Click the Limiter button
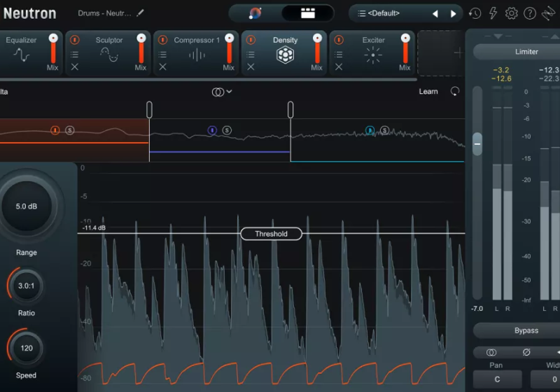The image size is (560, 392). (x=526, y=52)
